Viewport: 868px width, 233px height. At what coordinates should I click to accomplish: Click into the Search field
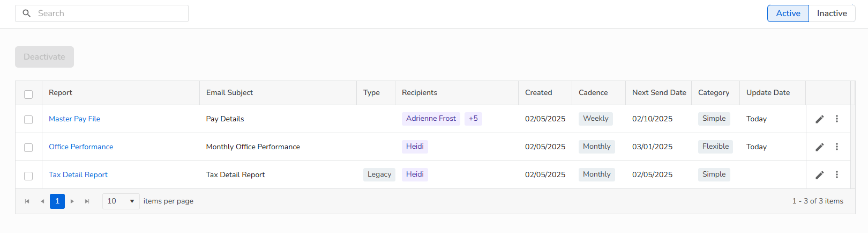pos(102,13)
